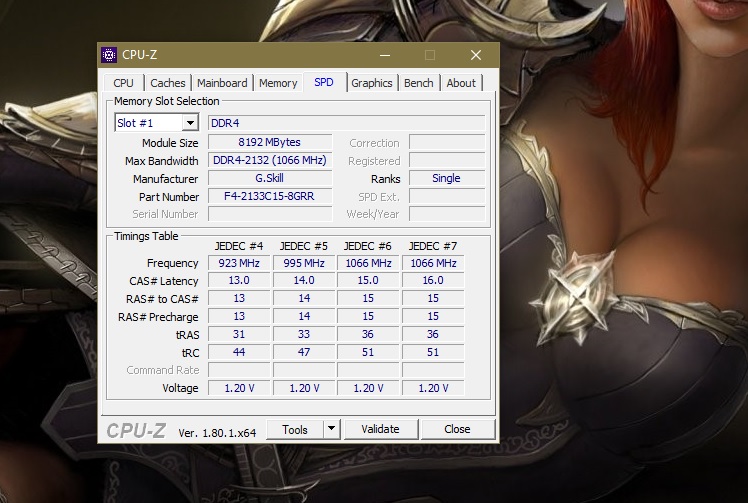Viewport: 748px width, 503px height.
Task: Click the empty Correction field
Action: tap(447, 142)
